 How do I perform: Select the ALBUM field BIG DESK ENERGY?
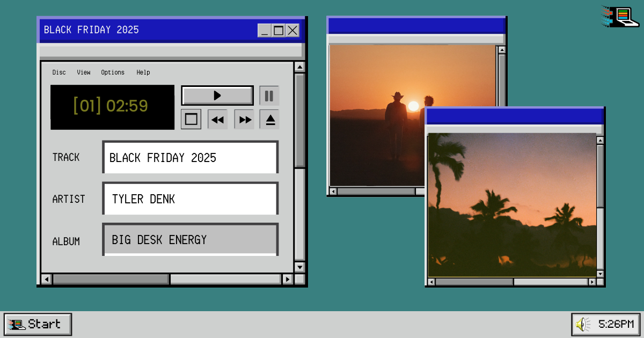tap(191, 239)
